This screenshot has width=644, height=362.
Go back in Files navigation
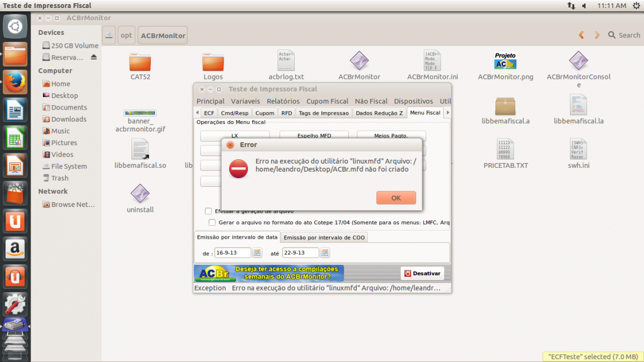(x=581, y=35)
